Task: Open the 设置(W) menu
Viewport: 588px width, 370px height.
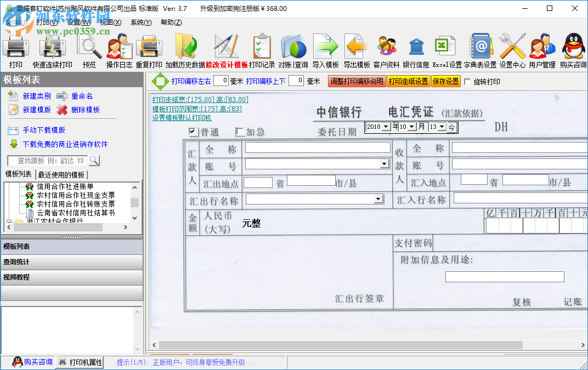Action: click(79, 22)
